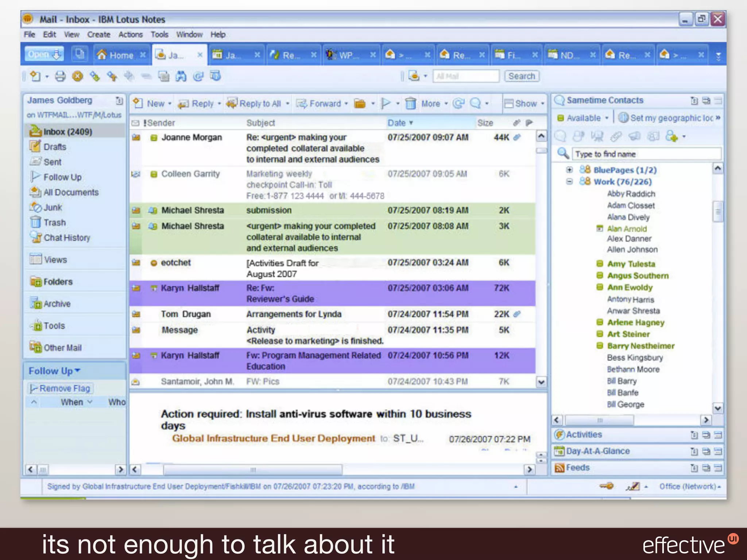Click the Chat History folder icon
This screenshot has width=747, height=560.
(36, 237)
